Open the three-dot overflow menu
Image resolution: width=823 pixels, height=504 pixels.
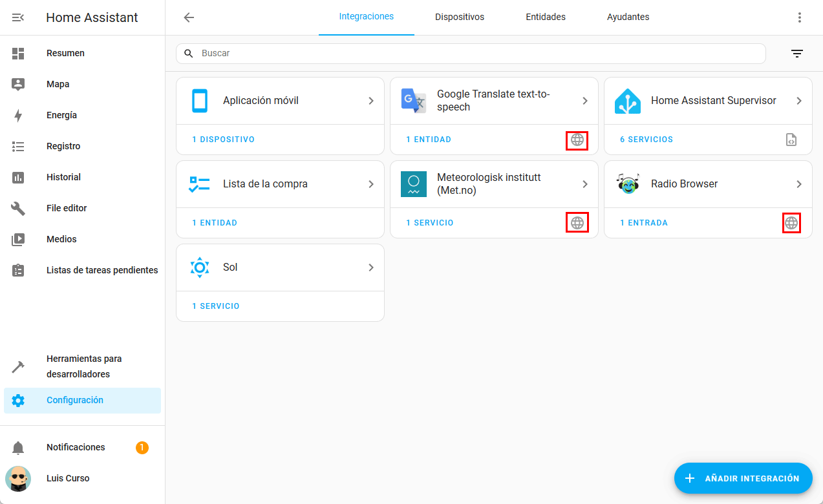point(800,17)
